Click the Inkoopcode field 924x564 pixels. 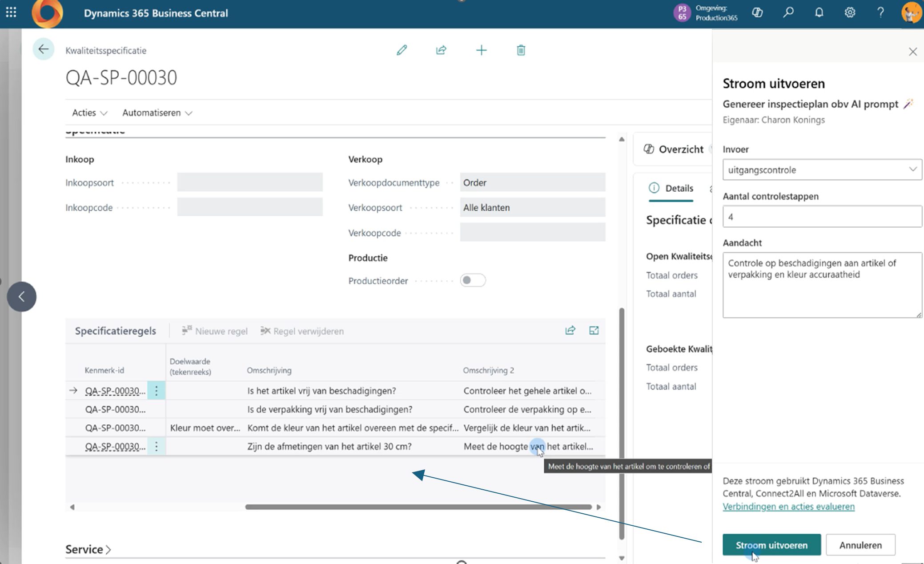point(250,207)
